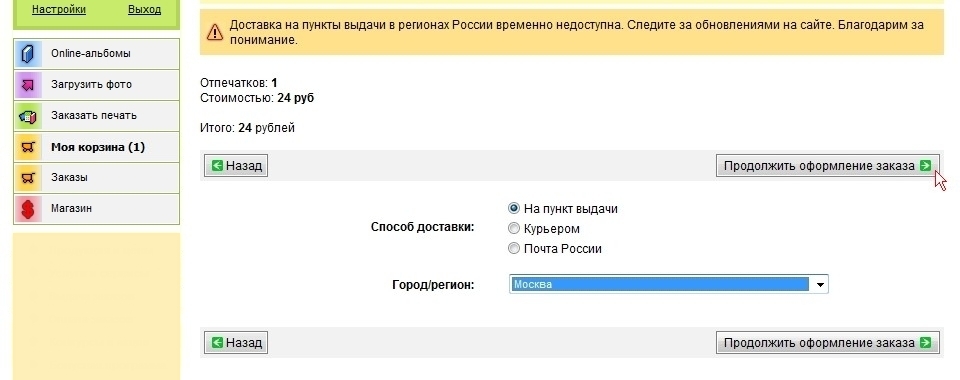Click top Продолжить оформление заказа button

827,166
